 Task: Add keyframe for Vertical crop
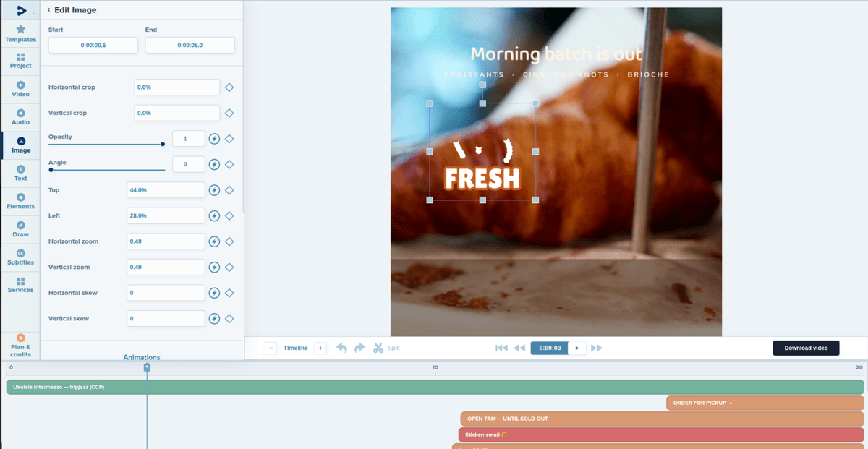[229, 113]
